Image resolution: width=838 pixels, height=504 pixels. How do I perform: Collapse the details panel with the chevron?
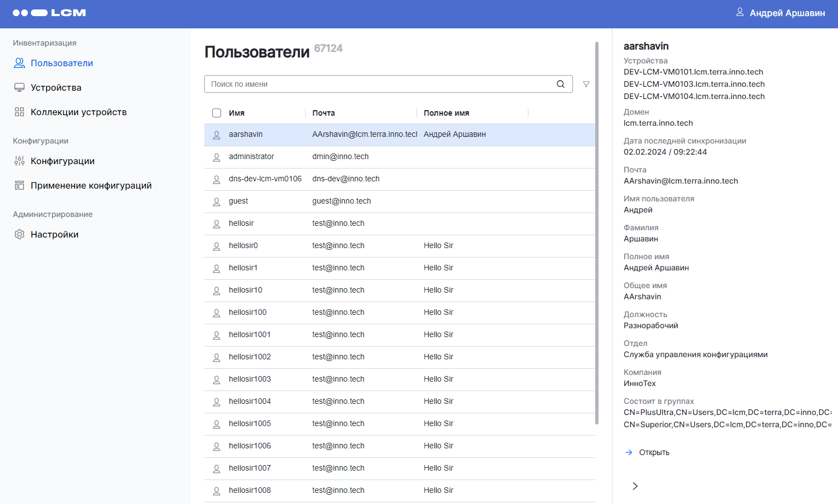click(x=635, y=486)
